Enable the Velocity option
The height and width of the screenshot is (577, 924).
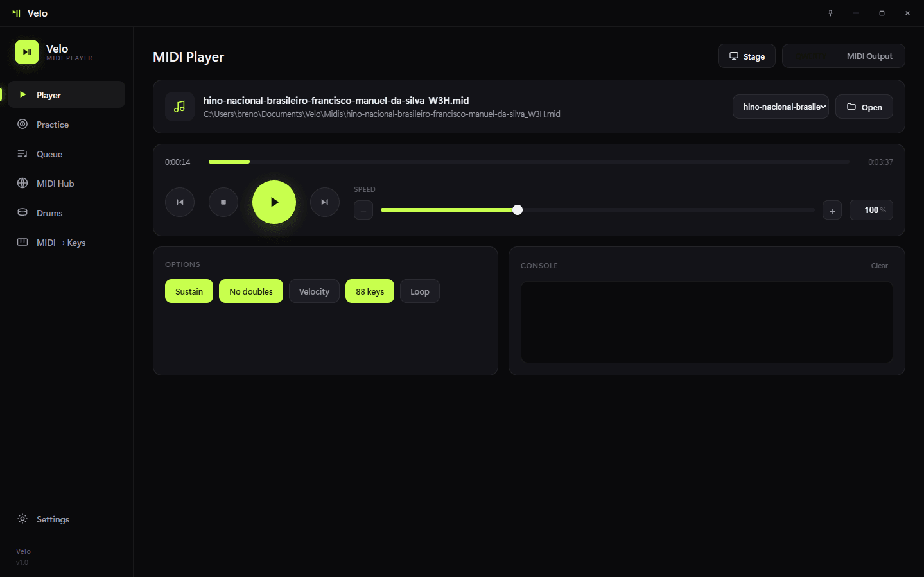coord(314,291)
